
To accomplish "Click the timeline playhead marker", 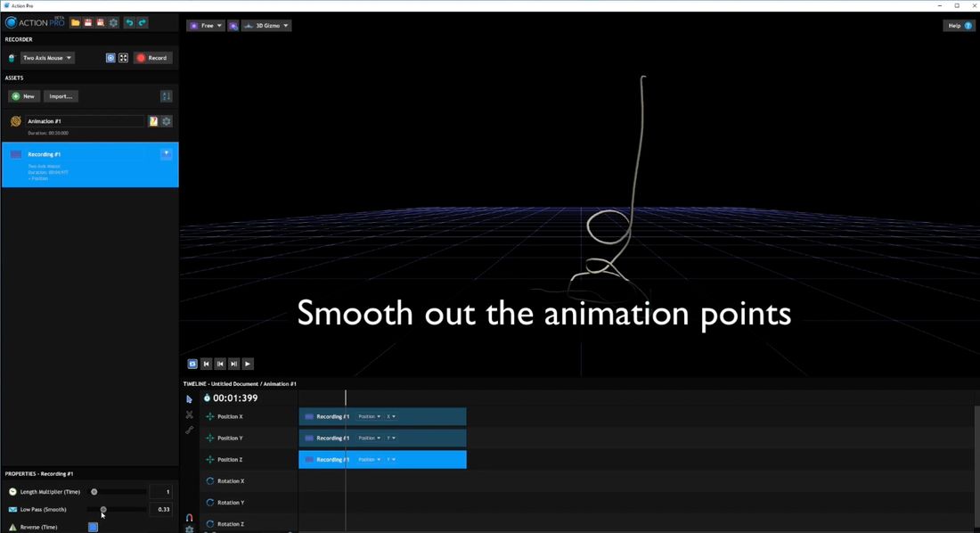I will pyautogui.click(x=346, y=398).
